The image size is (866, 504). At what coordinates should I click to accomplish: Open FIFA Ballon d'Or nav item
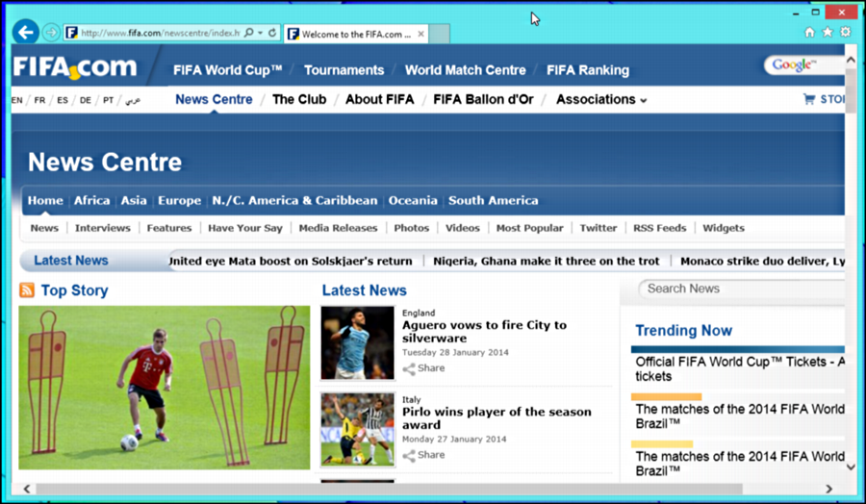click(x=483, y=99)
